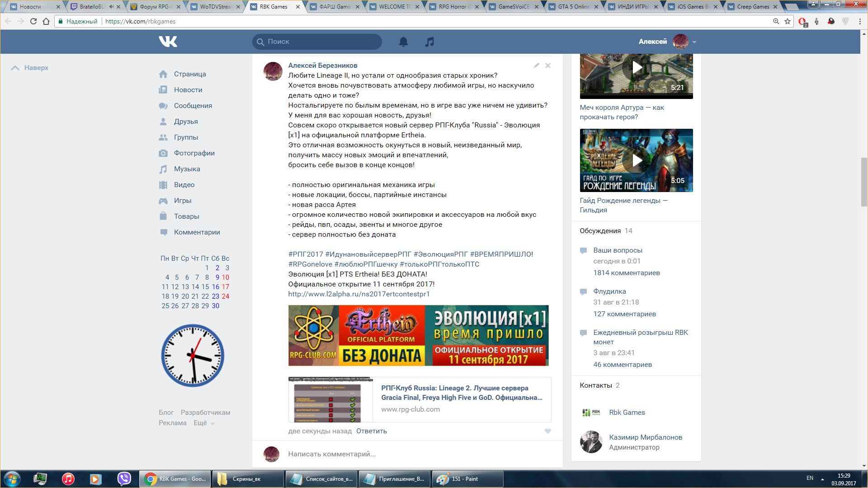Open Rbk Games contact
Screen dimensions: 868x488
[627, 413]
